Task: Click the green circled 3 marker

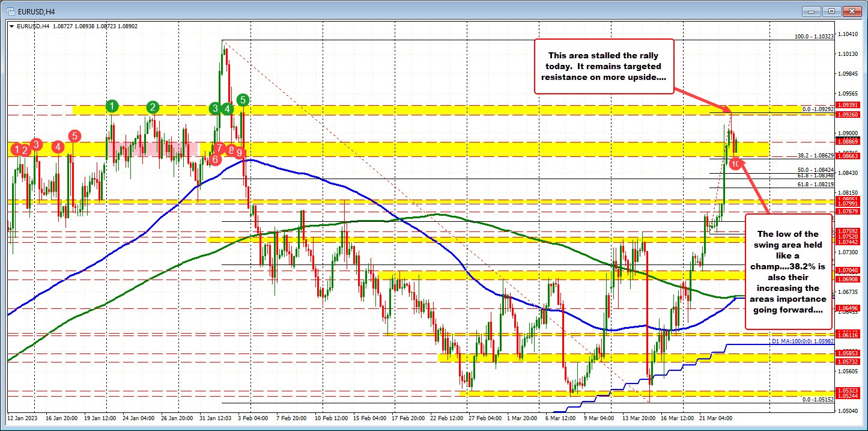Action: [215, 109]
